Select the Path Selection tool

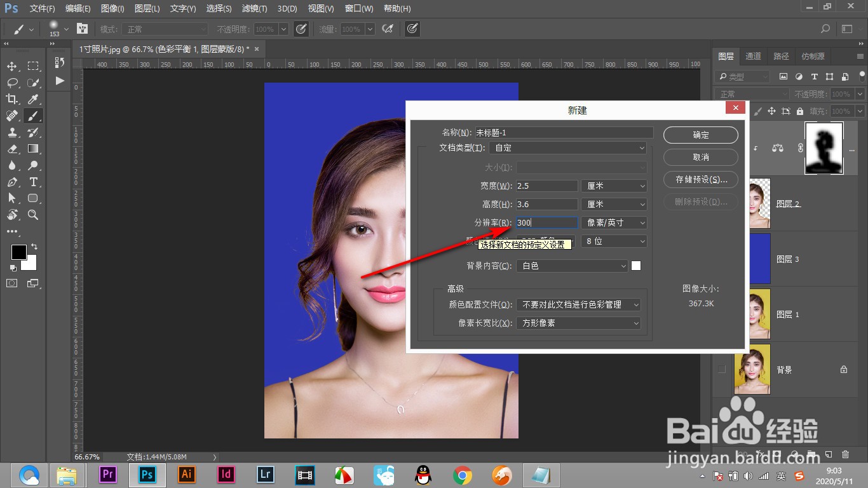(x=12, y=198)
